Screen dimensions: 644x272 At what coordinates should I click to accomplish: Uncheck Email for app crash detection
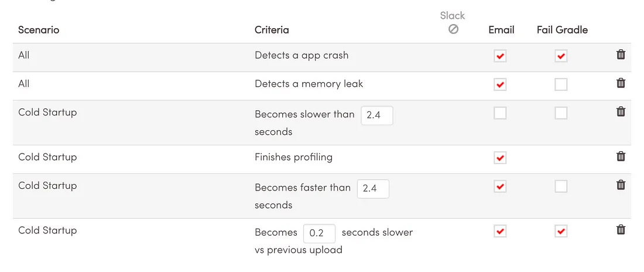pos(500,56)
